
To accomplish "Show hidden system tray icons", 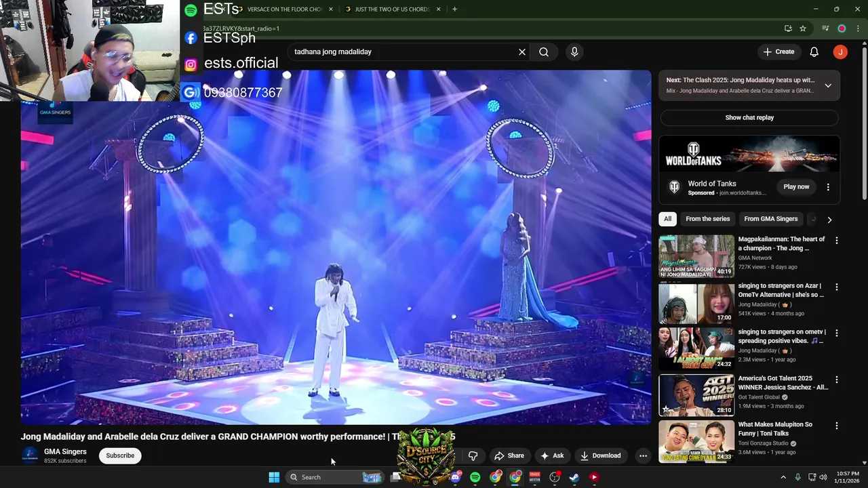I will (x=783, y=477).
